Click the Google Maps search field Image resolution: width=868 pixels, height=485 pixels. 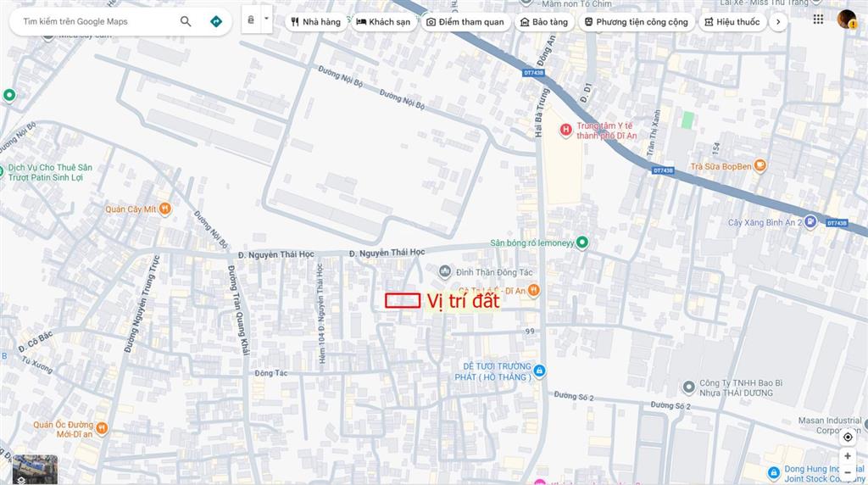point(93,21)
